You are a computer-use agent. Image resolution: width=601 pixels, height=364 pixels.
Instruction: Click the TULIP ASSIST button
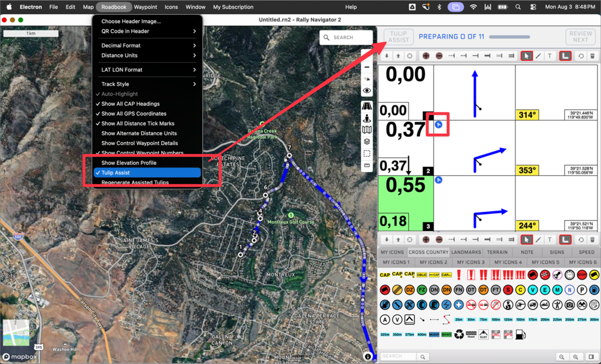(x=399, y=37)
